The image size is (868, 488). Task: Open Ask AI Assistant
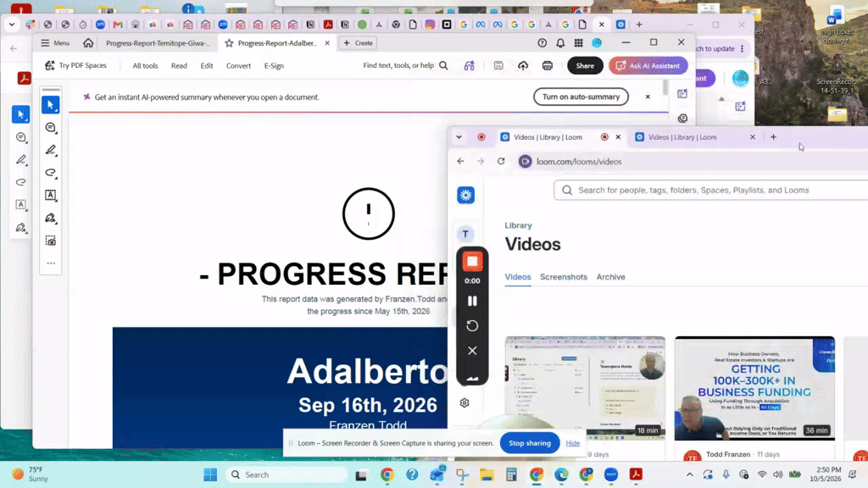click(x=648, y=65)
